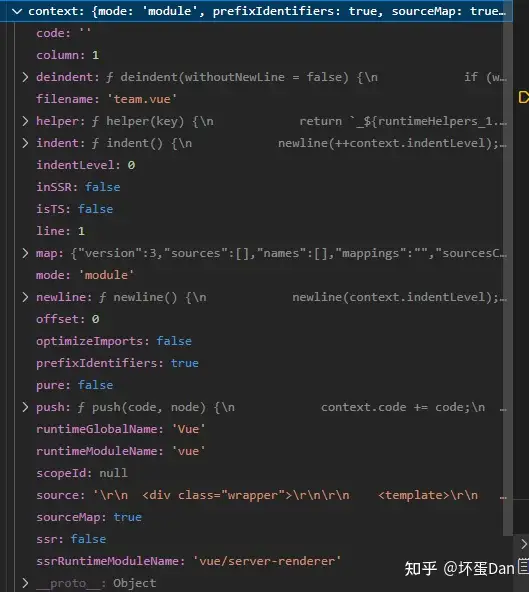This screenshot has height=592, width=529.
Task: Select the sourceMap true property
Action: 89,517
